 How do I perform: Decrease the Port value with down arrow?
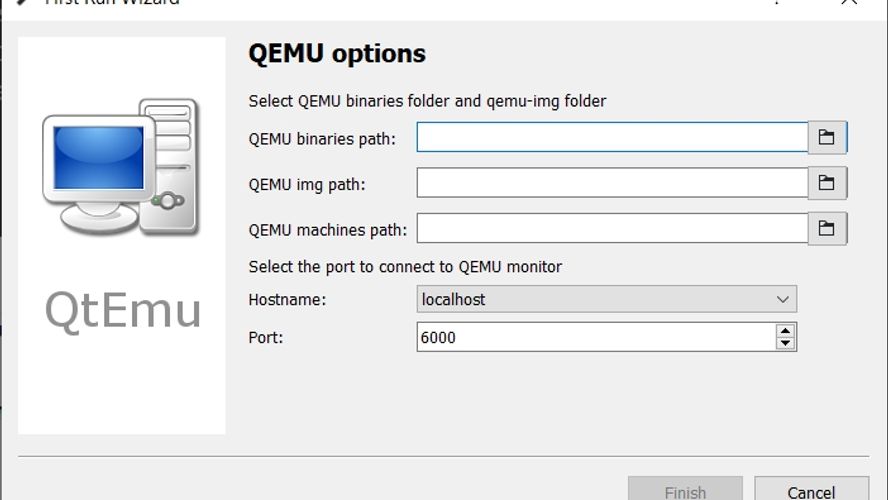[785, 343]
